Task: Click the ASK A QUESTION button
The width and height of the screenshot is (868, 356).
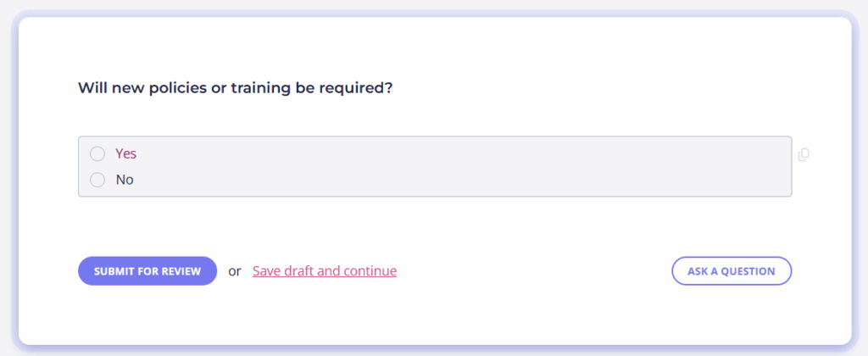Action: [732, 271]
